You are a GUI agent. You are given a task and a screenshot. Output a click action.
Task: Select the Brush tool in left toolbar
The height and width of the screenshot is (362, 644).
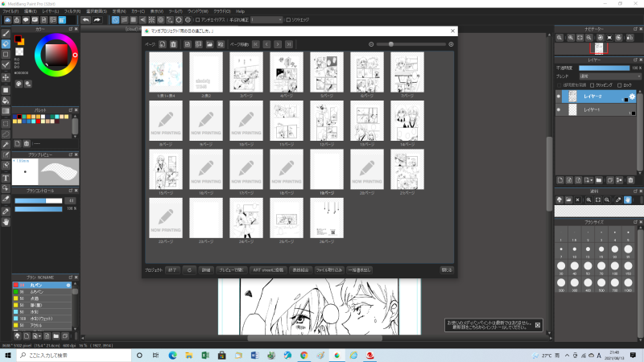[6, 34]
